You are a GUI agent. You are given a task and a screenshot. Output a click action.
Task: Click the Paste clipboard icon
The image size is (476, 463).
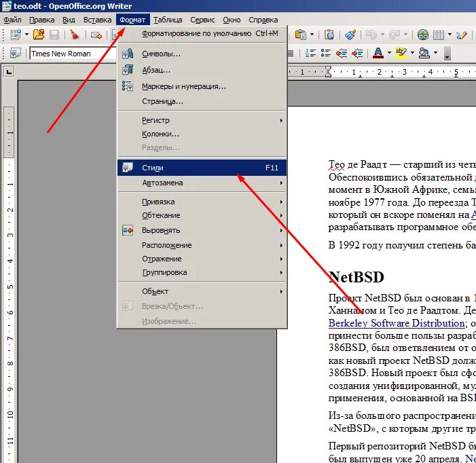pos(301,35)
